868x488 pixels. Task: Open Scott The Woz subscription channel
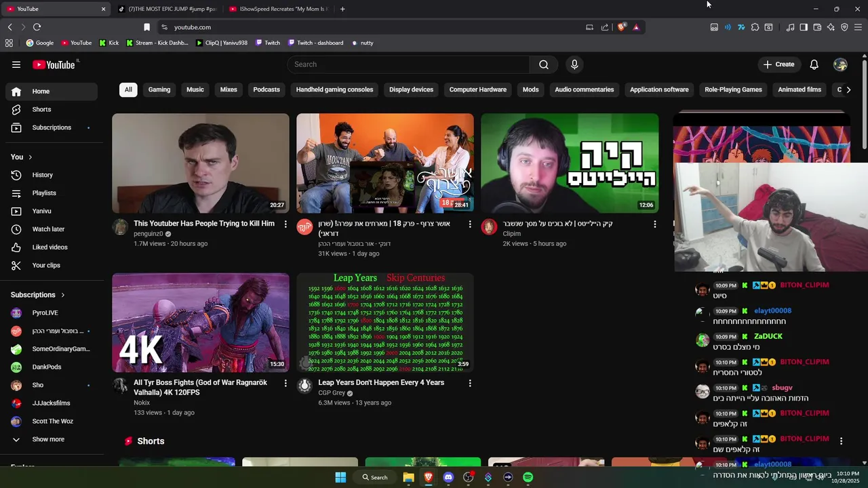pyautogui.click(x=52, y=421)
